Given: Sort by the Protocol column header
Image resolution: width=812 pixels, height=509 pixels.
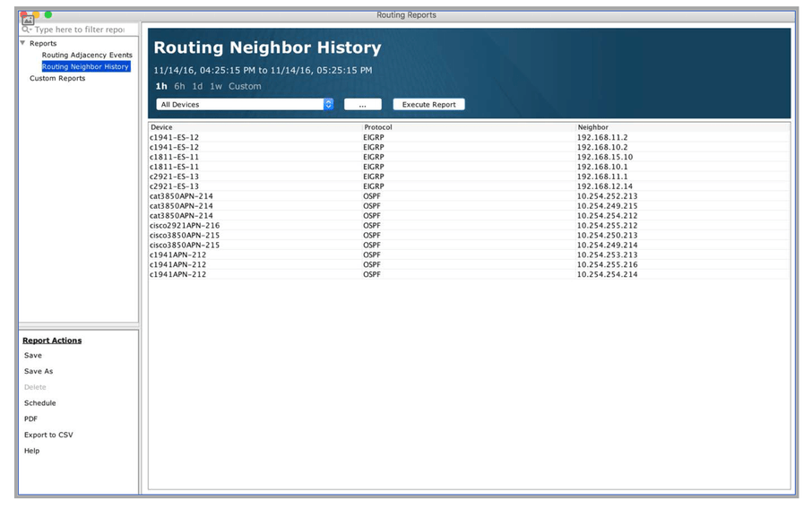Looking at the screenshot, I should pyautogui.click(x=469, y=127).
